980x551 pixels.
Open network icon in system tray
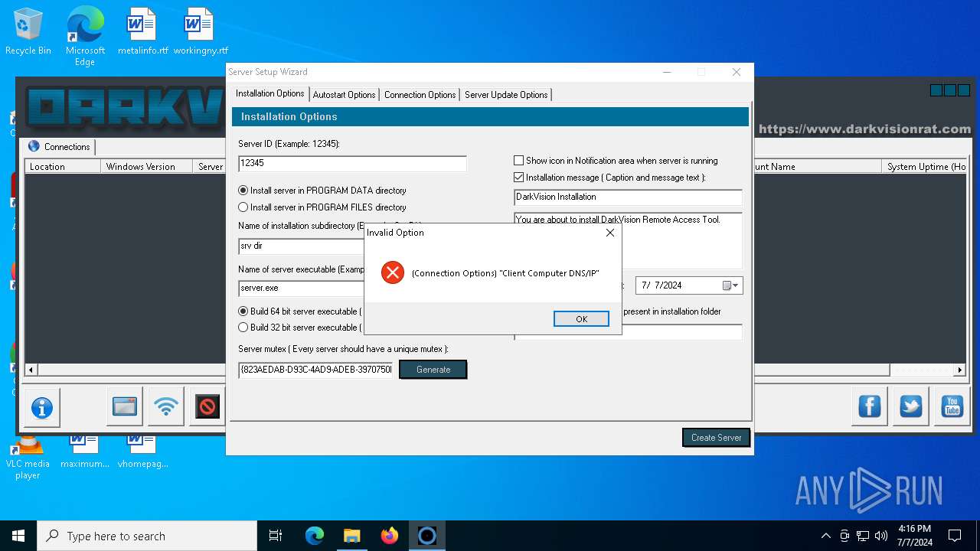pos(863,536)
